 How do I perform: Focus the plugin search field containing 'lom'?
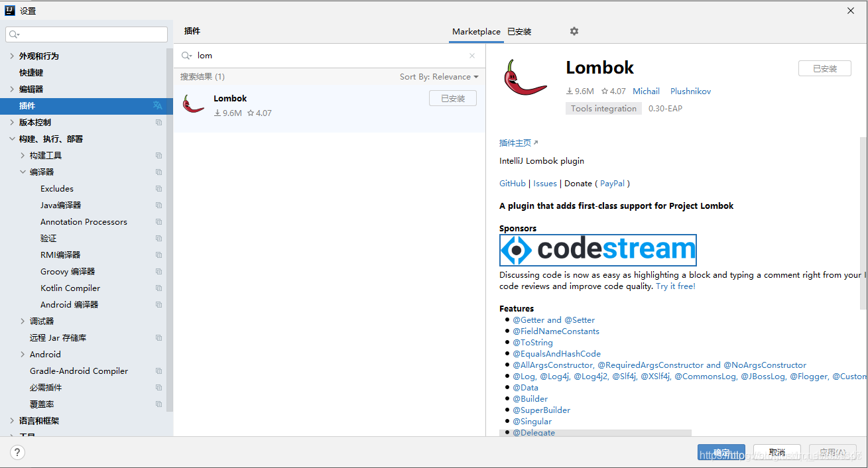click(328, 56)
